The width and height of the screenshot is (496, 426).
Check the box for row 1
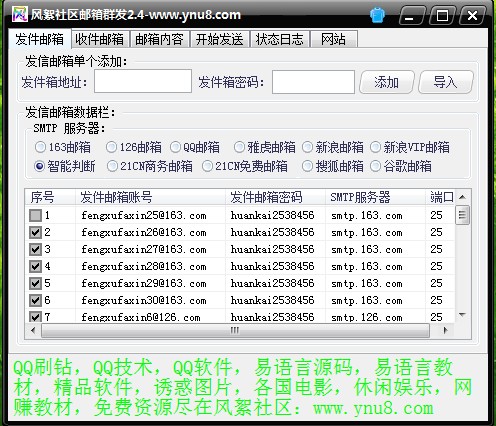(x=35, y=215)
